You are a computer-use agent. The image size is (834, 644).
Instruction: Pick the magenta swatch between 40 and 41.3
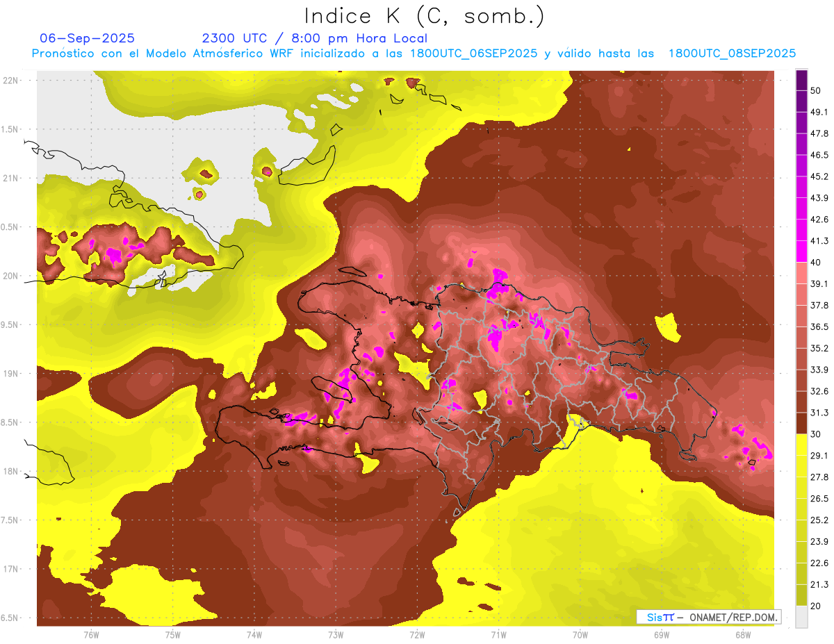pyautogui.click(x=801, y=250)
